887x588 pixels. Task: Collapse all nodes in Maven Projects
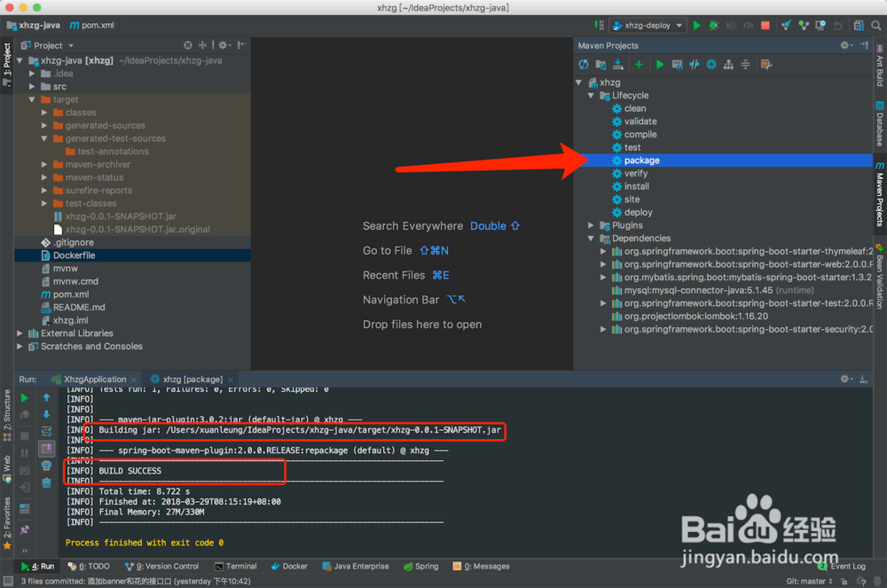point(746,65)
